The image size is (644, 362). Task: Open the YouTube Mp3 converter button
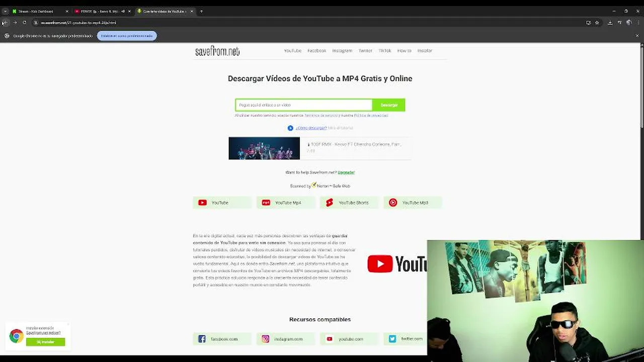click(413, 203)
